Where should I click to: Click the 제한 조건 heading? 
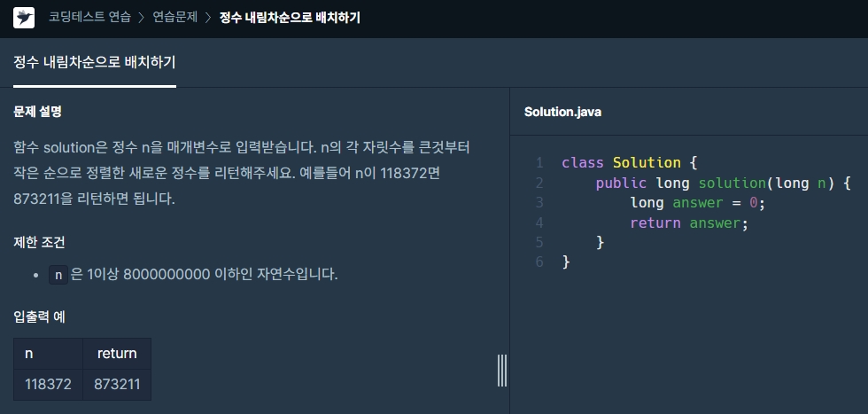[39, 242]
